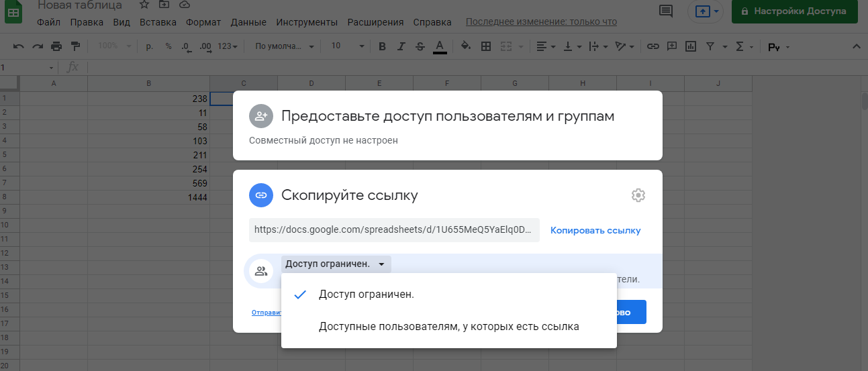Toggle strikethrough formatting
The image size is (868, 371).
(x=420, y=46)
